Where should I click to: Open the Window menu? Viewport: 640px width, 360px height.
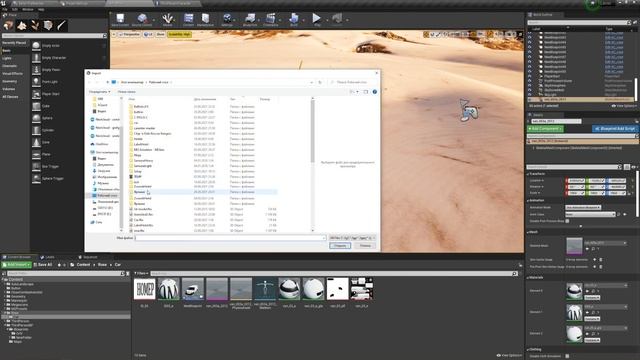pos(28,9)
